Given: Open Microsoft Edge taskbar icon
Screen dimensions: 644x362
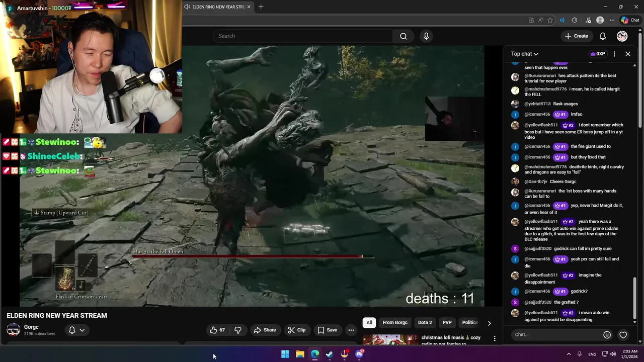Looking at the screenshot, I should point(315,354).
